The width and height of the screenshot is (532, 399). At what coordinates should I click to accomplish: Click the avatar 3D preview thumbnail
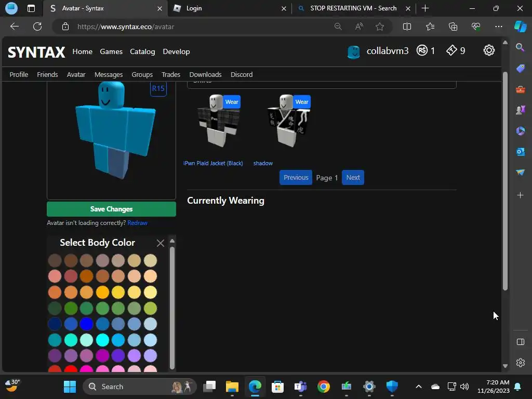point(111,141)
